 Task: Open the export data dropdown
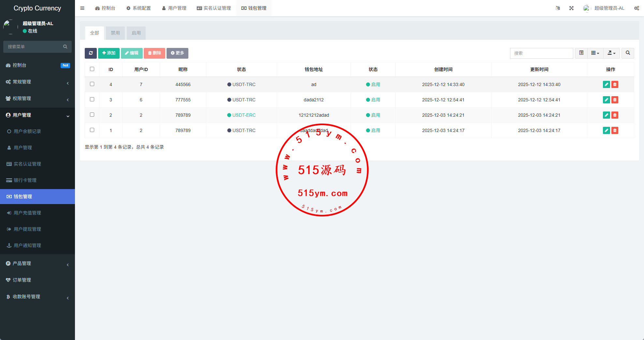pyautogui.click(x=611, y=53)
